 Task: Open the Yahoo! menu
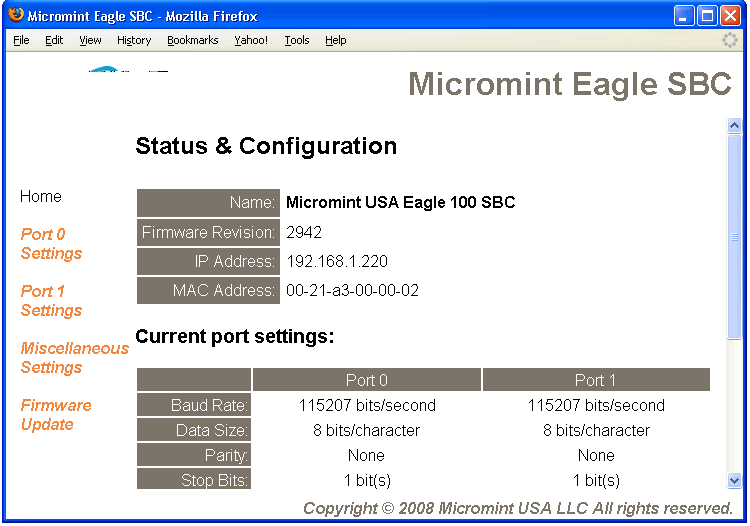click(x=251, y=40)
